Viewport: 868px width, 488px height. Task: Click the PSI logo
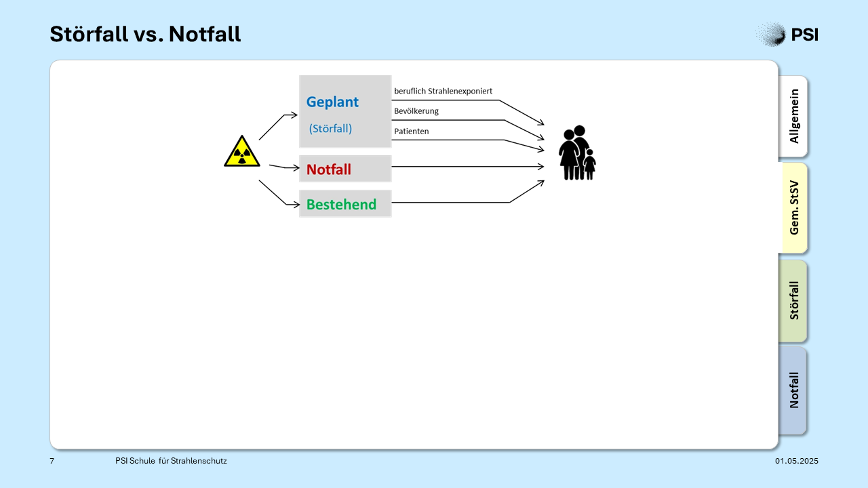coord(787,34)
